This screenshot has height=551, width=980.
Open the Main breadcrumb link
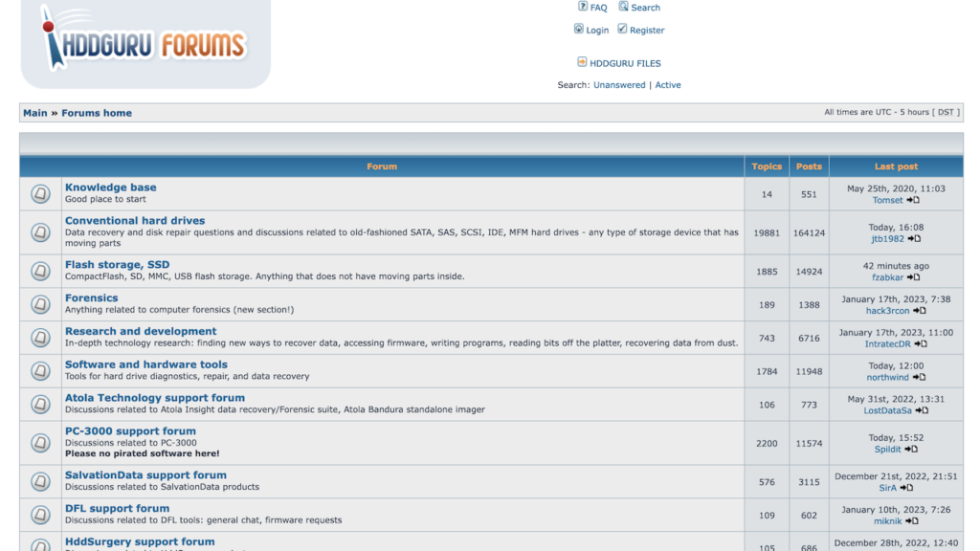coord(34,112)
